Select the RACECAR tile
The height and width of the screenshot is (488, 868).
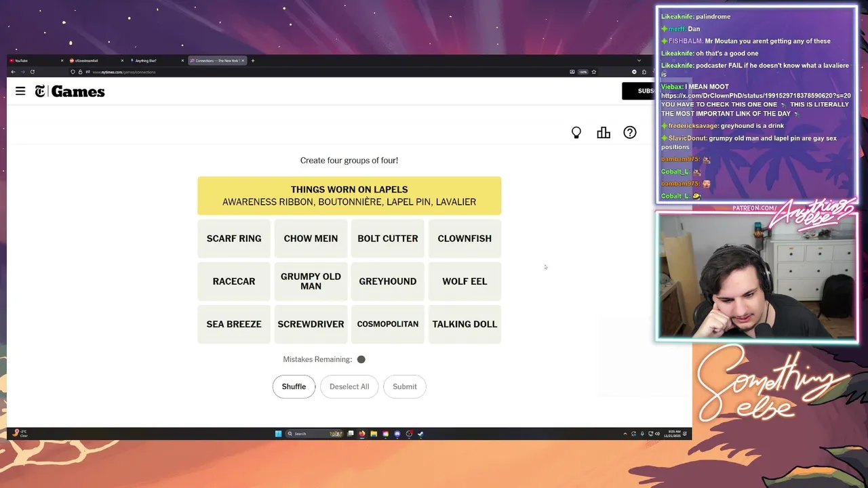click(x=234, y=281)
